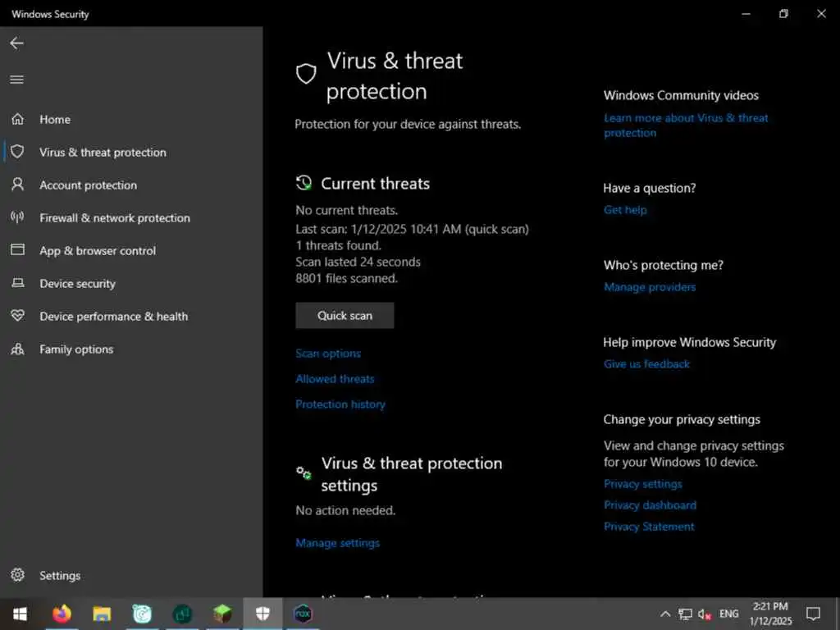The image size is (840, 630).
Task: Click the Settings gear icon
Action: pos(18,575)
